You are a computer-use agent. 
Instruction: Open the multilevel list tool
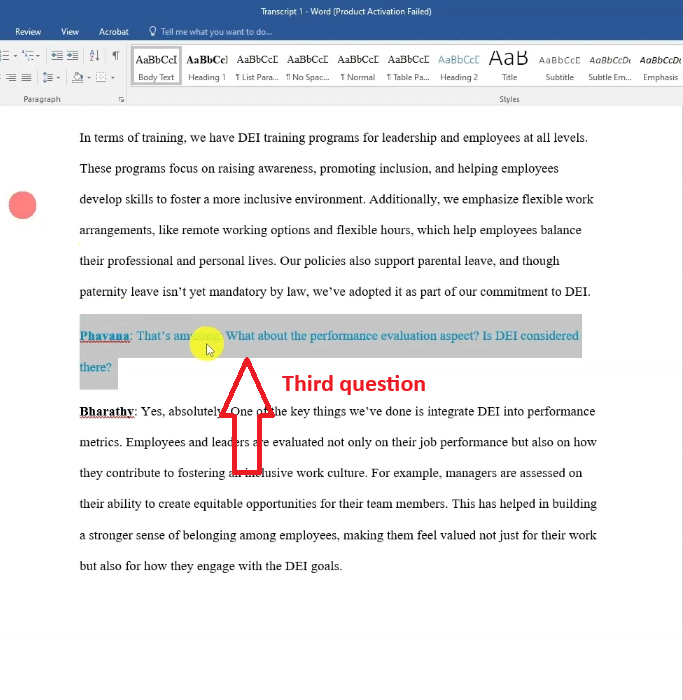click(x=28, y=56)
